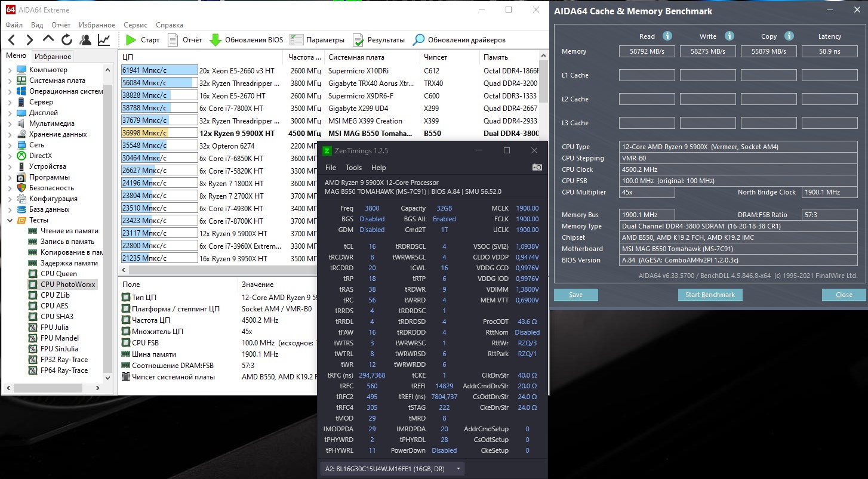Select the Хранение данных tree node

[x=58, y=134]
